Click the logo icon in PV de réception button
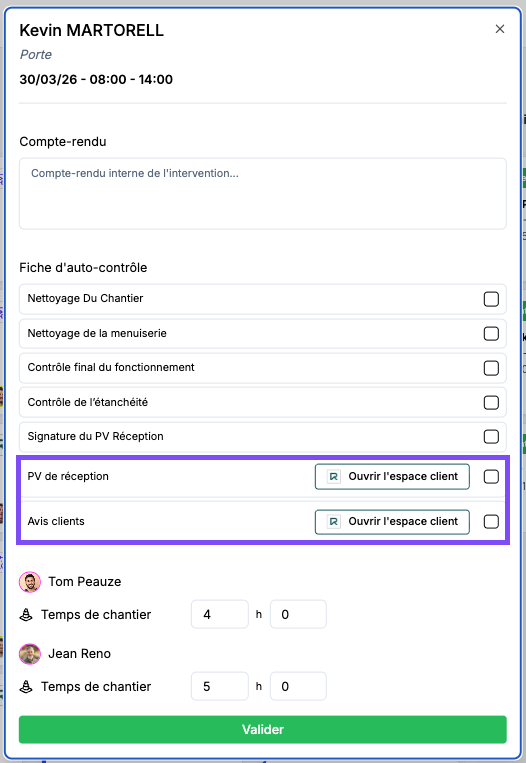This screenshot has height=763, width=526. point(333,476)
